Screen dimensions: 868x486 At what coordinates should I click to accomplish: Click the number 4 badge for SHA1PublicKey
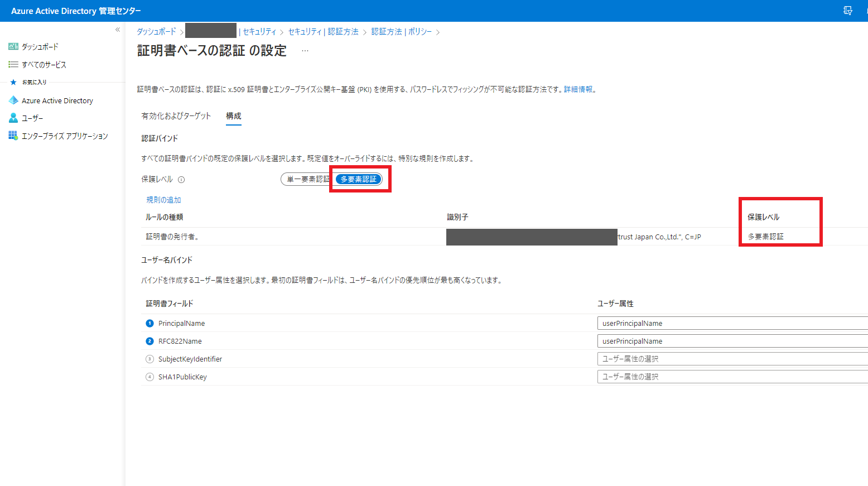click(150, 377)
